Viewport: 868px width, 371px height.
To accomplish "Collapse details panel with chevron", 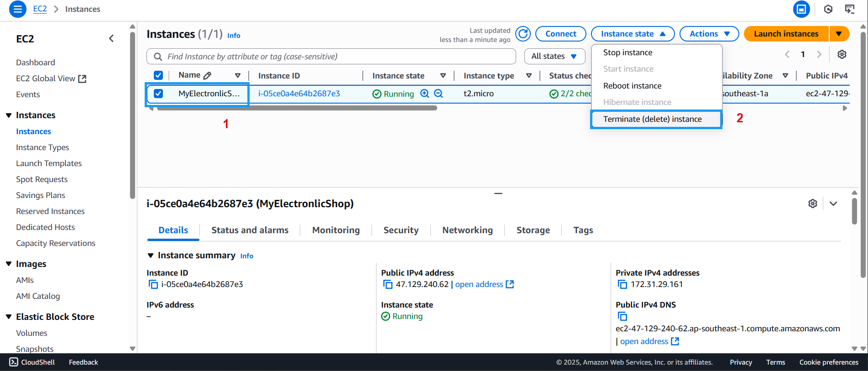I will [833, 204].
